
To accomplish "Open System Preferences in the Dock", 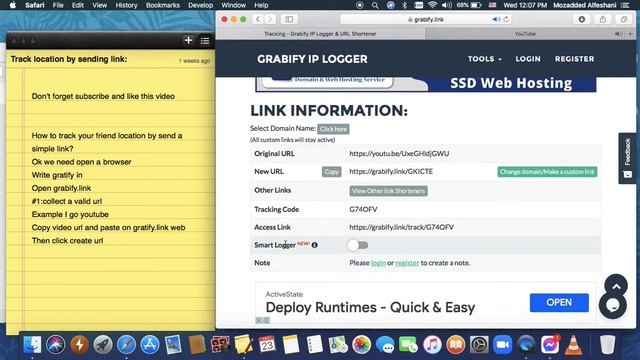I will [479, 345].
